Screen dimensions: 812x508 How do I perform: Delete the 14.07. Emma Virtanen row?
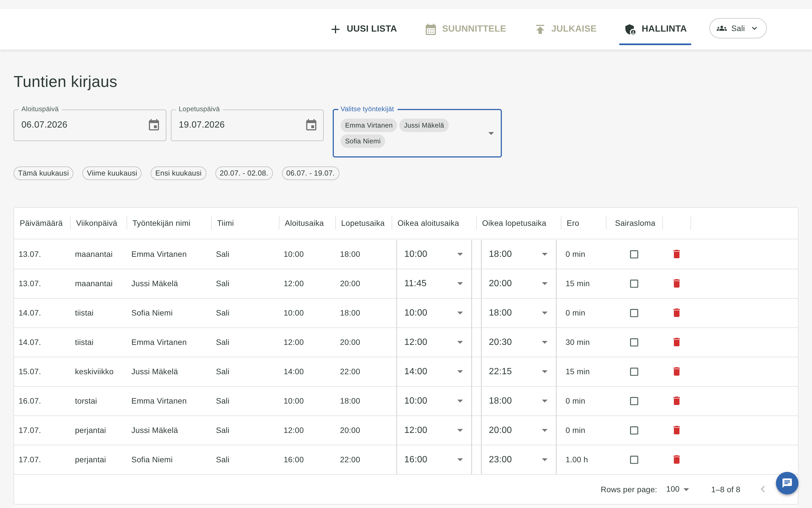(676, 342)
